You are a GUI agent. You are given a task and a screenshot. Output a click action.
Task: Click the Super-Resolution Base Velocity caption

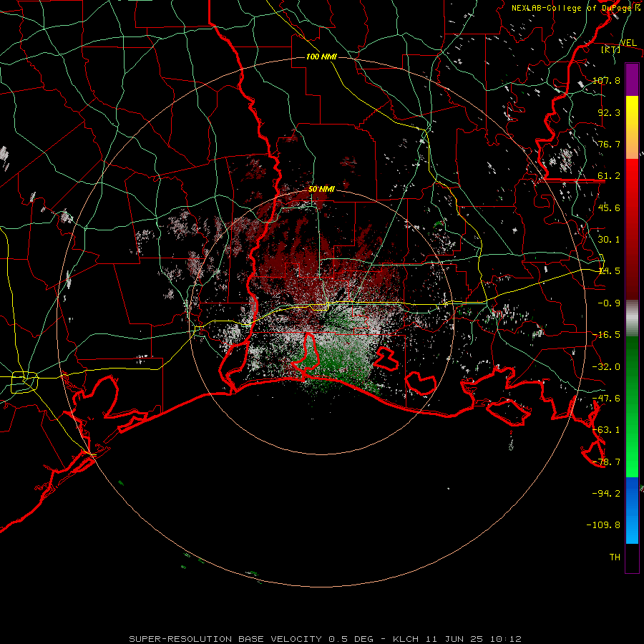326,639
